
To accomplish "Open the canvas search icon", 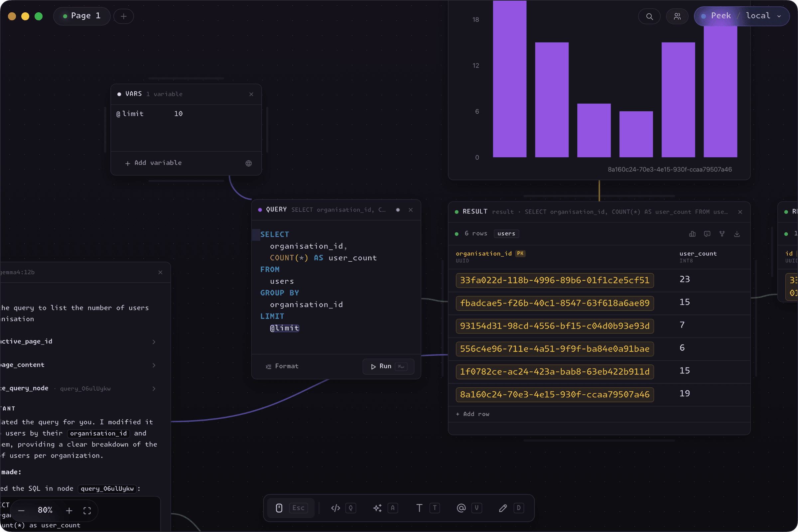I will (x=649, y=16).
